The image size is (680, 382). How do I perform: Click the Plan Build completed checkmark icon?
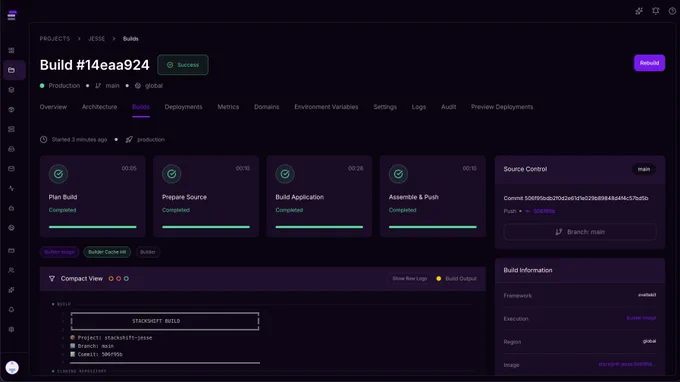click(58, 174)
